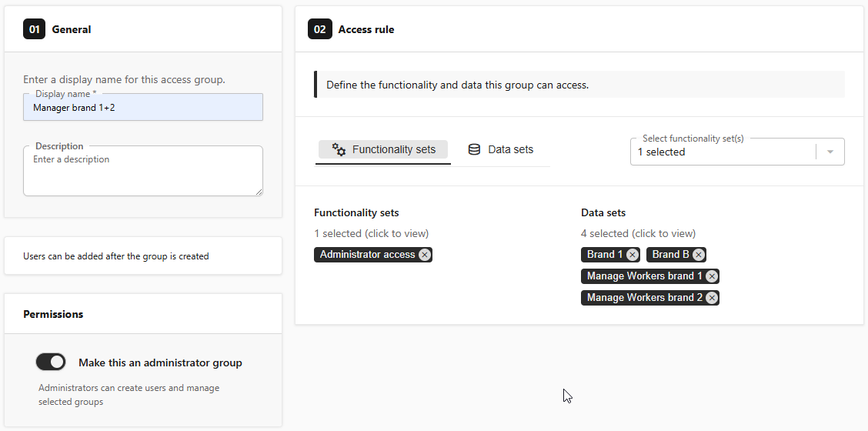The image size is (868, 431).
Task: Switch to the Functionality sets tab
Action: (x=383, y=149)
